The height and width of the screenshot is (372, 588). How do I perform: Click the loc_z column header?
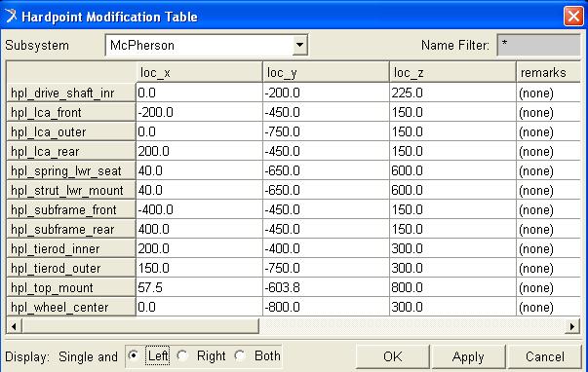click(x=453, y=72)
